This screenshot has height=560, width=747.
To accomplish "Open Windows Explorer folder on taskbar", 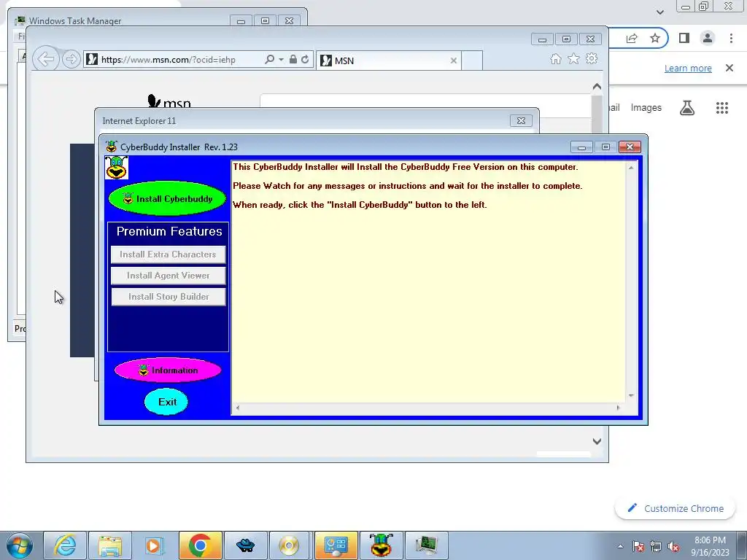I will coord(110,545).
